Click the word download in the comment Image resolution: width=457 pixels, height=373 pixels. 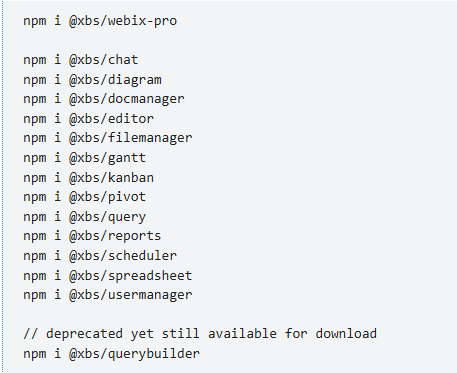click(346, 334)
